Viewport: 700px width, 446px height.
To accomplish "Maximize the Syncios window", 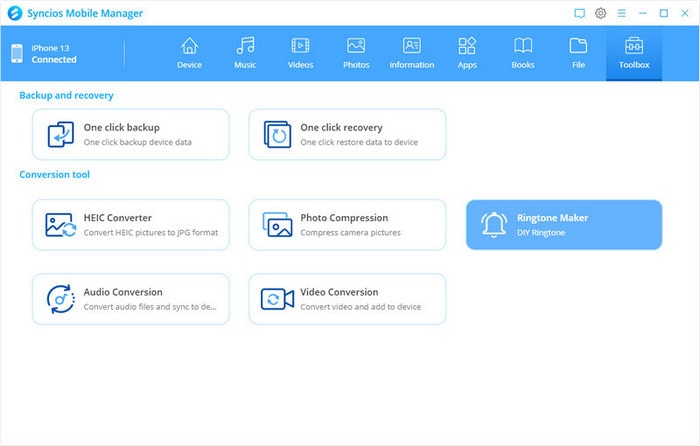I will click(x=664, y=13).
